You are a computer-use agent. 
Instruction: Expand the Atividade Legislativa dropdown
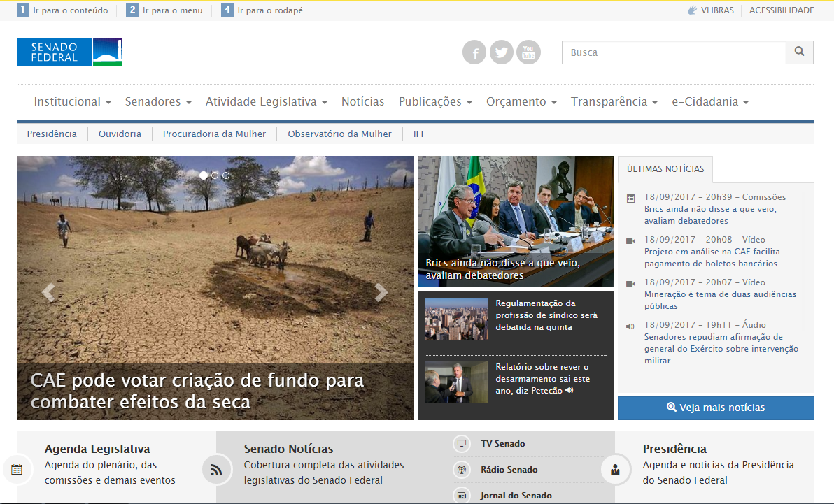[266, 102]
